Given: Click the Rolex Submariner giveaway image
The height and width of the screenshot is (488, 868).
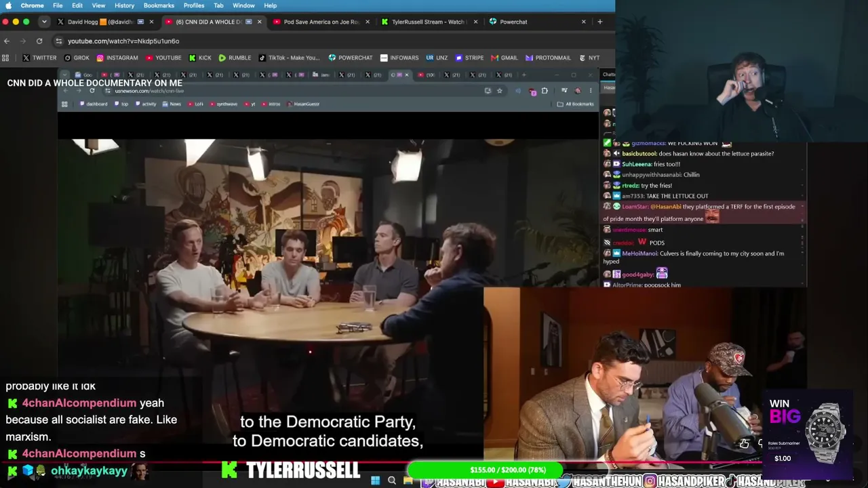Looking at the screenshot, I should pos(825,432).
